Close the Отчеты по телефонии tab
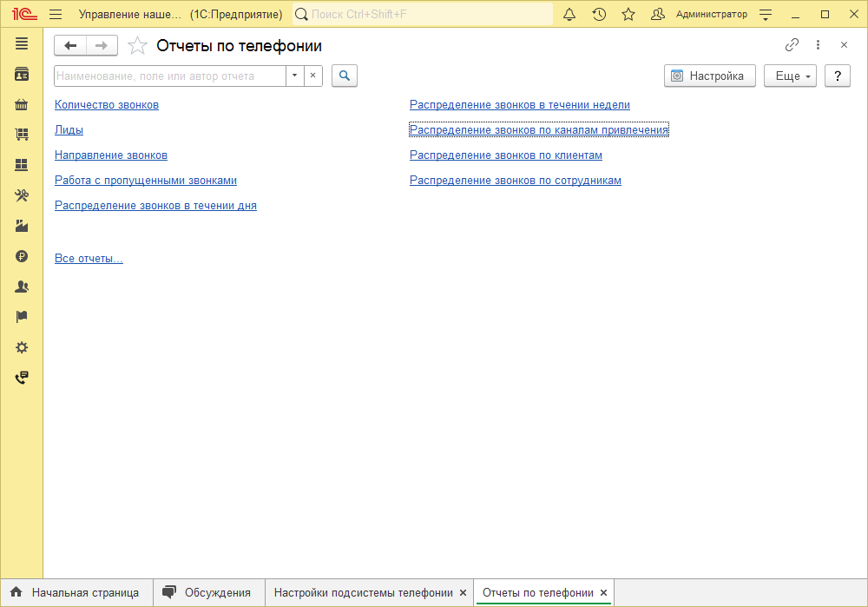The width and height of the screenshot is (868, 607). tap(603, 592)
